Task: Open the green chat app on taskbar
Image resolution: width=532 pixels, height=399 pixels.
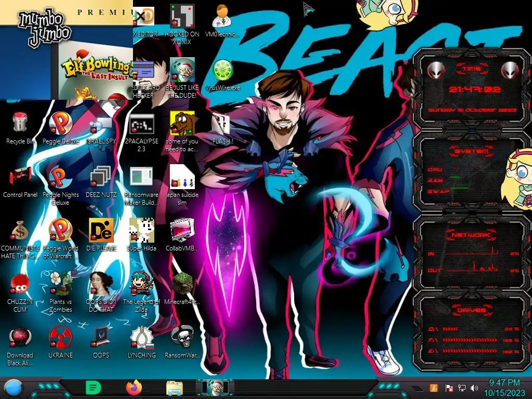Action: (94, 388)
